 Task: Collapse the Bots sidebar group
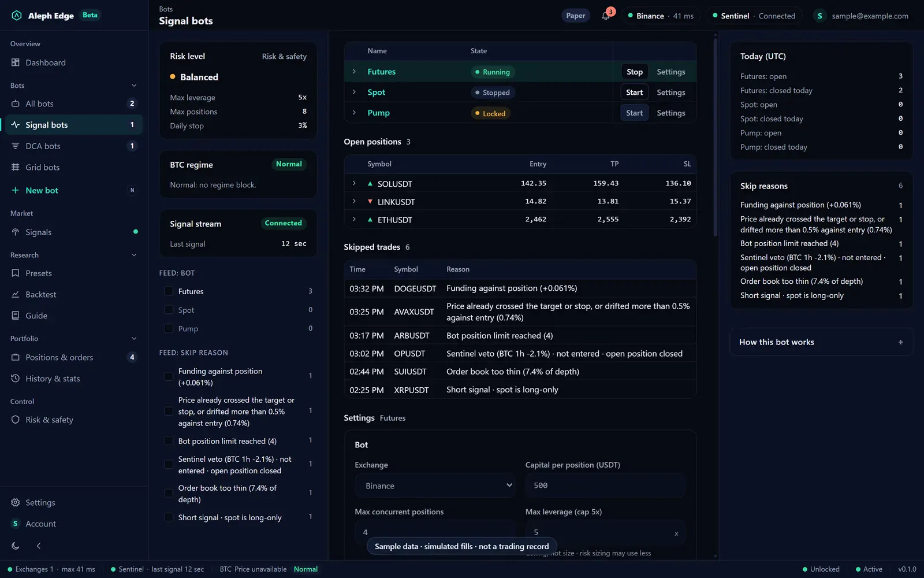134,86
